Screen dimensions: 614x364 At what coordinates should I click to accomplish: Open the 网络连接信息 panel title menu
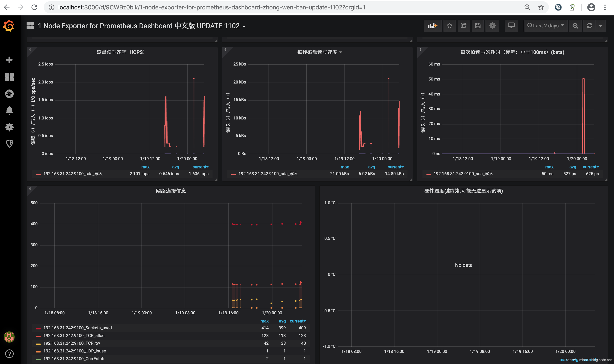171,191
